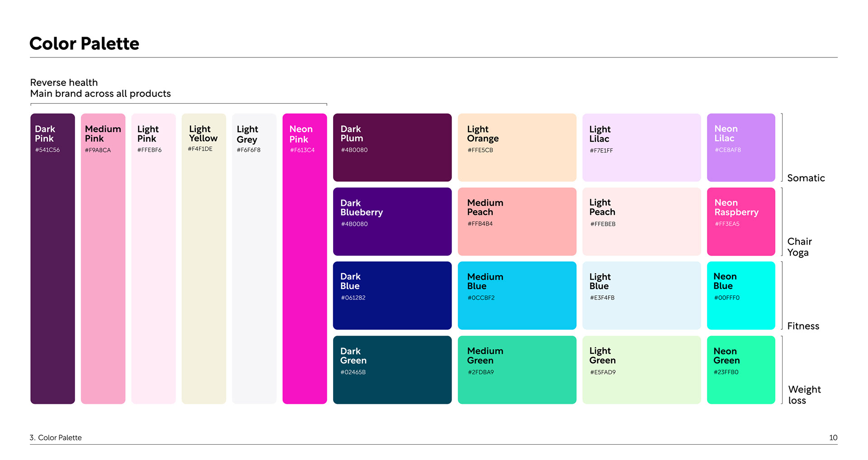This screenshot has width=868, height=460.
Task: Select the Medium Pink #F9A8CA swatch
Action: (103, 259)
